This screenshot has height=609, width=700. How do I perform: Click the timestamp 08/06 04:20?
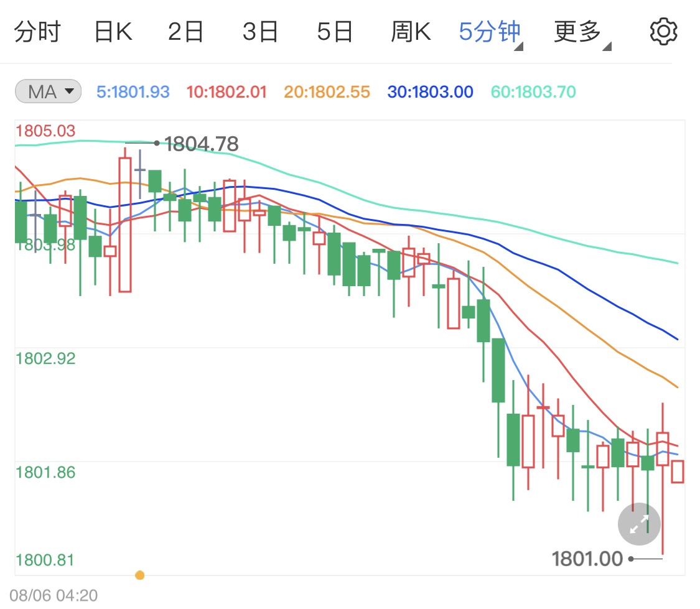tap(54, 595)
